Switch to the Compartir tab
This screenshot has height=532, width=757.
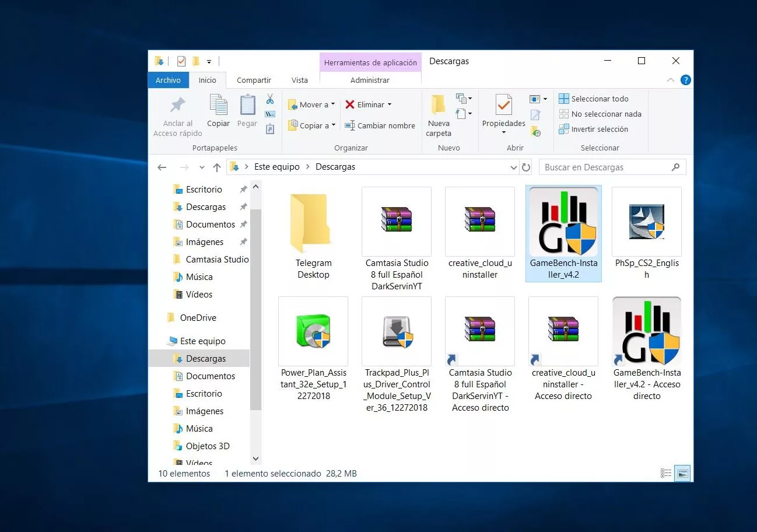[x=254, y=80]
